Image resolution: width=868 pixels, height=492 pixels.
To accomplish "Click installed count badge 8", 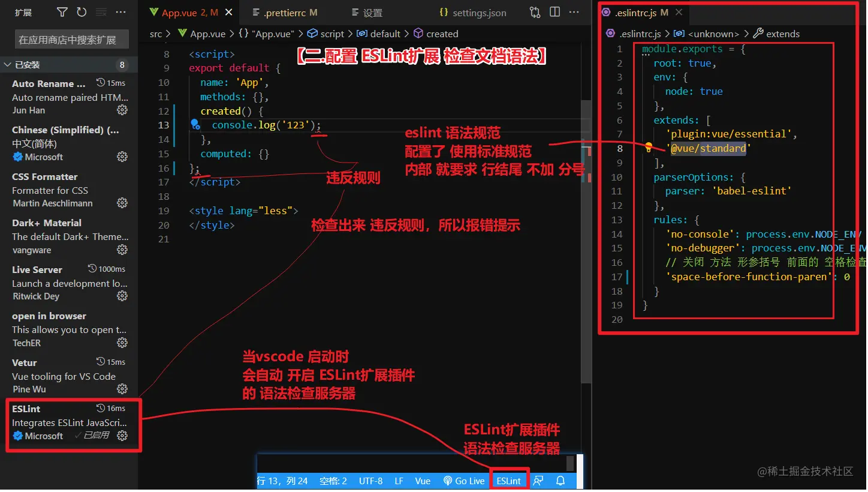I will tap(122, 64).
